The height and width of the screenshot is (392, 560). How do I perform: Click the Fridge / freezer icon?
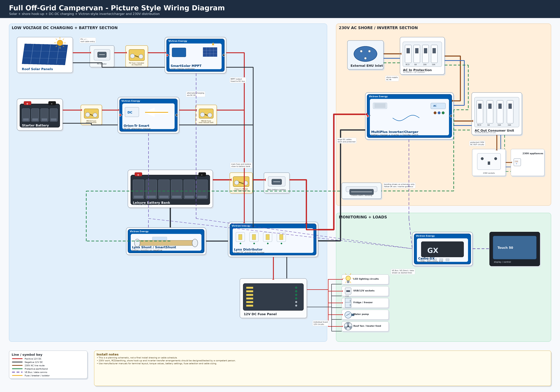point(348,303)
